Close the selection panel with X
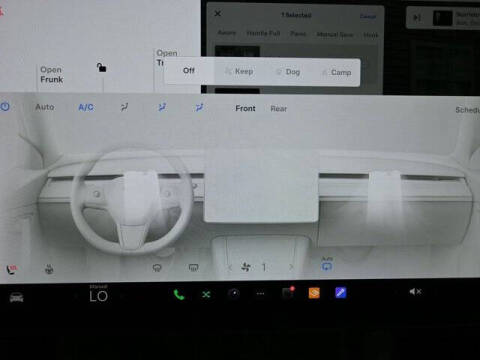Screen dimensions: 480x360 click(218, 14)
